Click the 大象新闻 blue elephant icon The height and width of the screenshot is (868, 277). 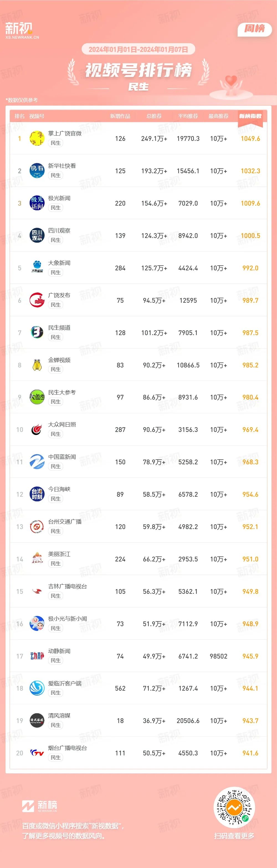[x=37, y=268]
